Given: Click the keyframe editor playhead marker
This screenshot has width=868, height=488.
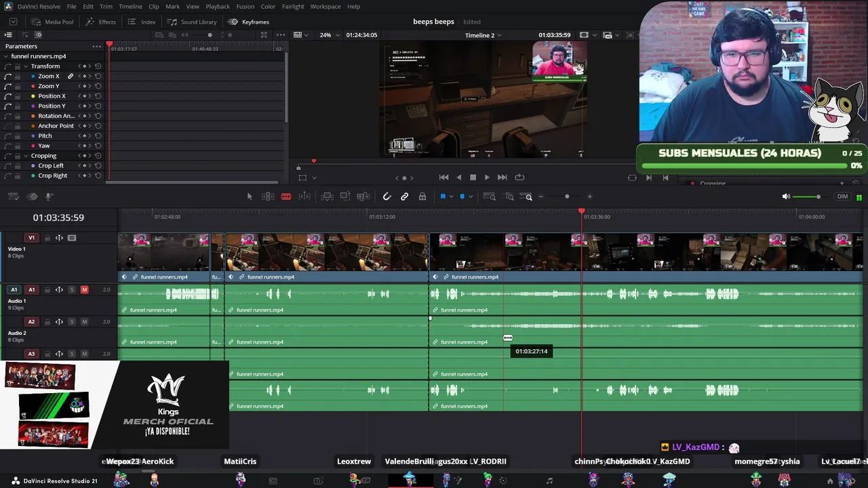Looking at the screenshot, I should (x=109, y=44).
